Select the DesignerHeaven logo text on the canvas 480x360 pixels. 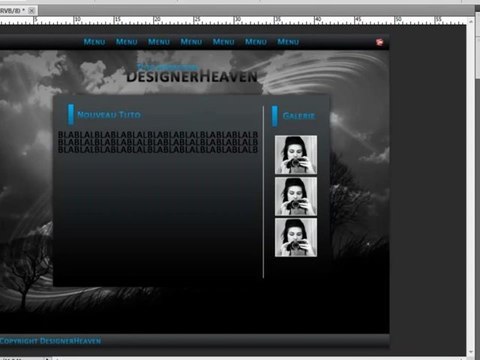click(x=192, y=76)
